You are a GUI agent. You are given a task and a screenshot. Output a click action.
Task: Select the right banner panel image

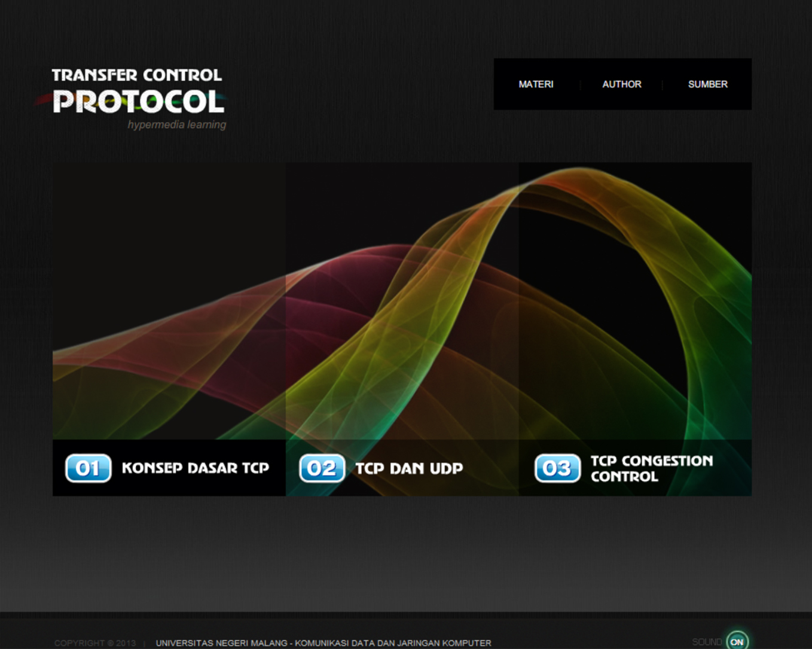[635, 299]
